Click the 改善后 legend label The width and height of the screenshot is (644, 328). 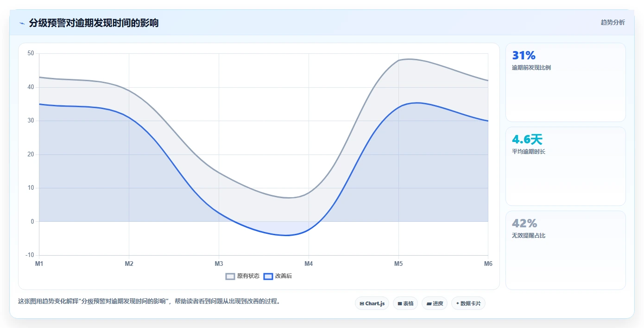(x=284, y=276)
